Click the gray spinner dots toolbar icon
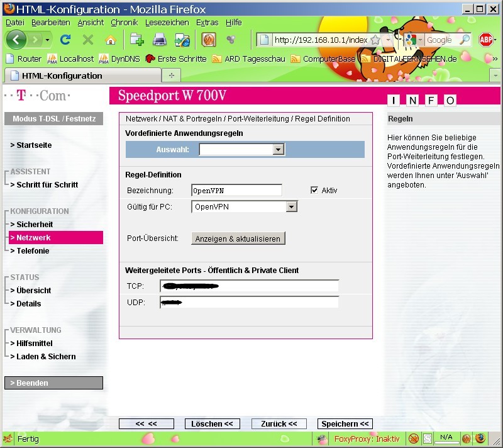 coord(231,40)
